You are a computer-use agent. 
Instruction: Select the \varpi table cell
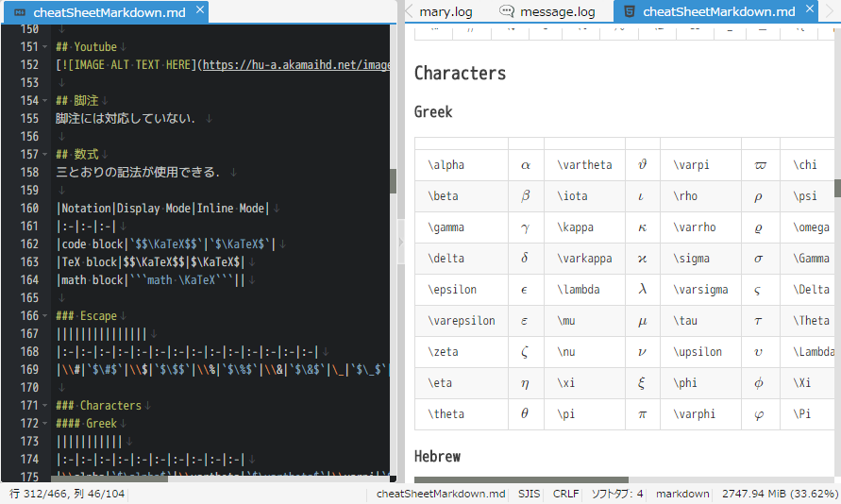700,165
